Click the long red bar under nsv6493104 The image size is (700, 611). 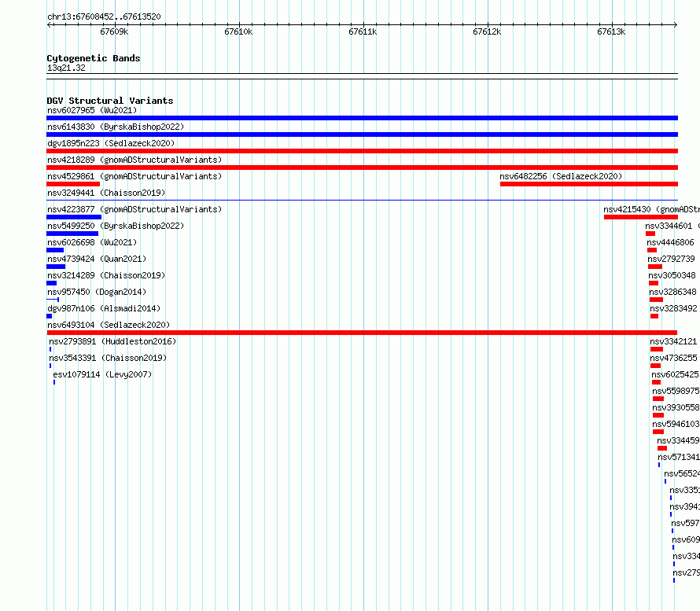(x=362, y=333)
